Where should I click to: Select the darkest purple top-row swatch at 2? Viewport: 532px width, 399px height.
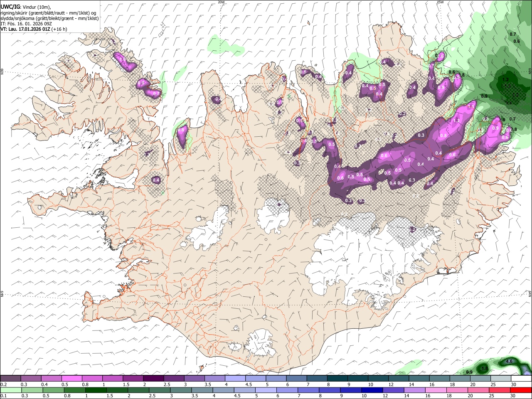153,378
